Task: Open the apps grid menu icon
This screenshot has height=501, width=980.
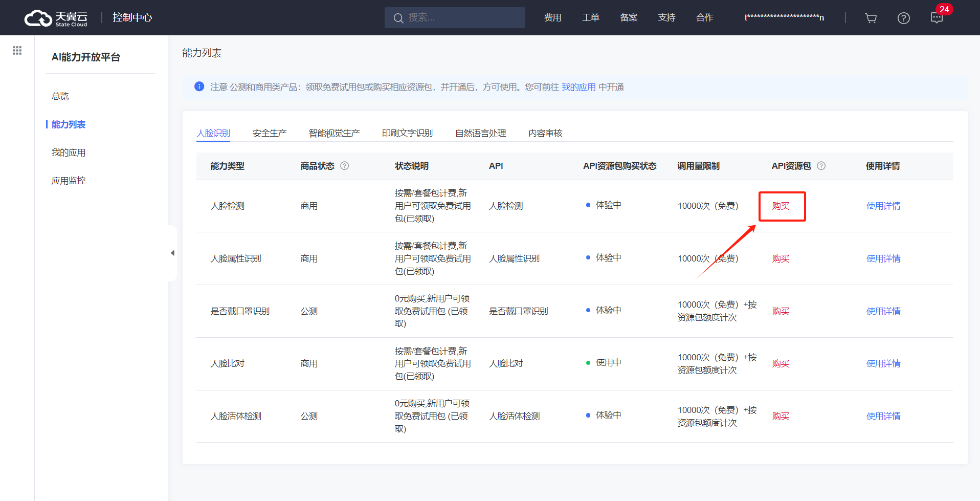Action: click(17, 50)
